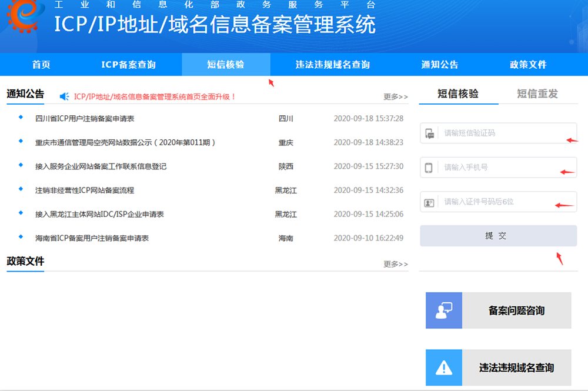
Task: Click the warning triangle icon for 违法违规域名查询
Action: (x=443, y=367)
